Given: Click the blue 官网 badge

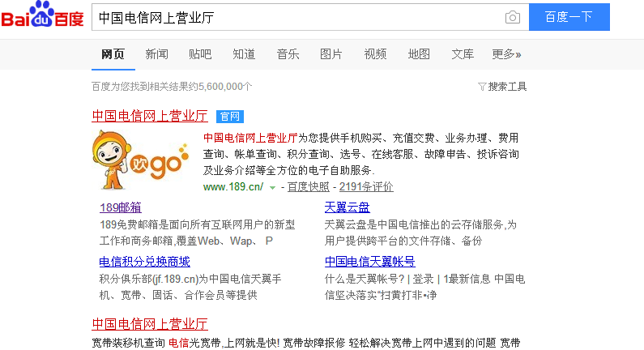Looking at the screenshot, I should [x=229, y=116].
